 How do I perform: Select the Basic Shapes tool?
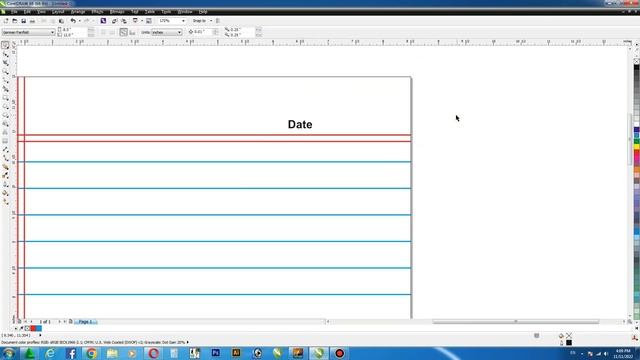click(5, 123)
